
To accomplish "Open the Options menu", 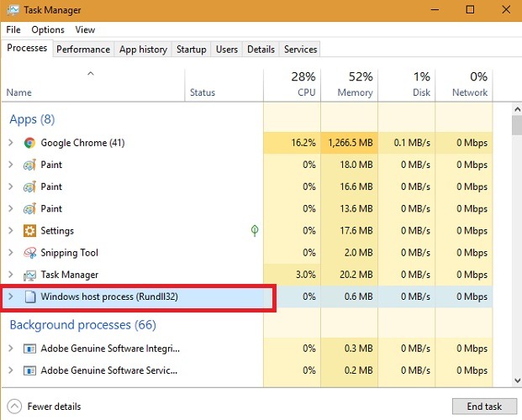I will coord(48,29).
